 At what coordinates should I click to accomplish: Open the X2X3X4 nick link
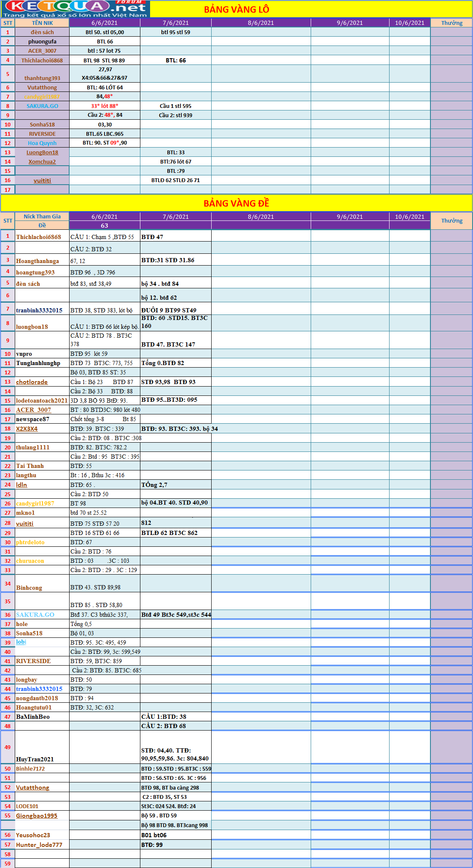(x=27, y=429)
